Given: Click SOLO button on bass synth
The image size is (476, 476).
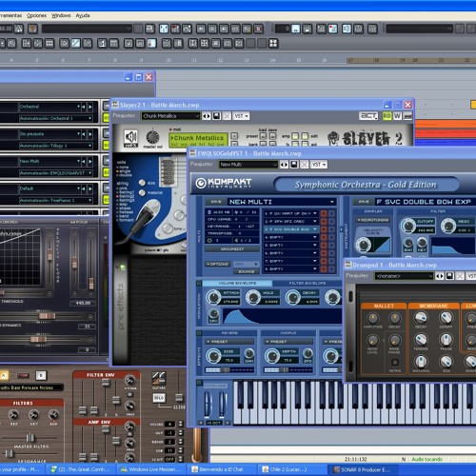Looking at the screenshot, I should click(159, 398).
